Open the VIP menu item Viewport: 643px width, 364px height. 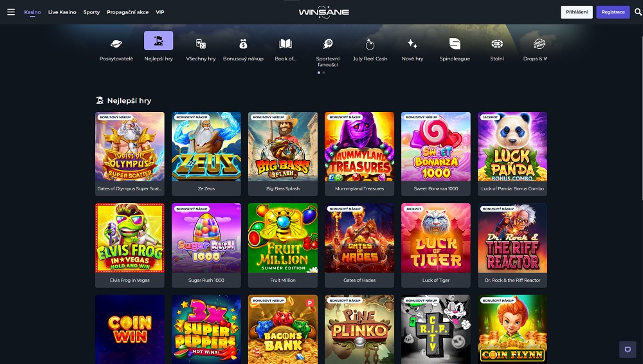(x=160, y=12)
